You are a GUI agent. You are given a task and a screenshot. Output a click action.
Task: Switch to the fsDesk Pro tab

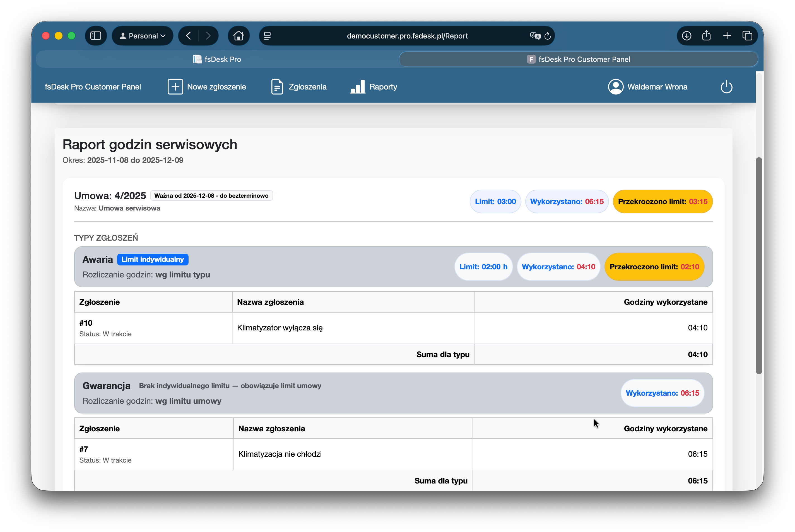[217, 59]
